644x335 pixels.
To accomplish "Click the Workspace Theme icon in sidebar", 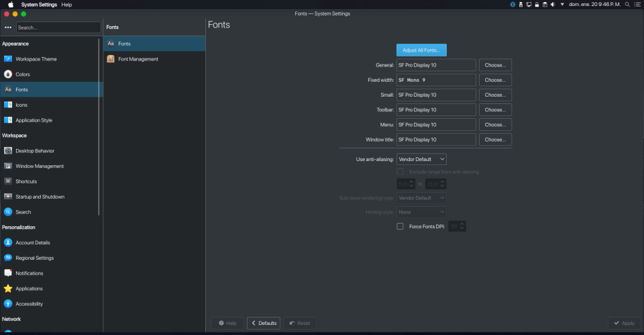I will [x=8, y=59].
